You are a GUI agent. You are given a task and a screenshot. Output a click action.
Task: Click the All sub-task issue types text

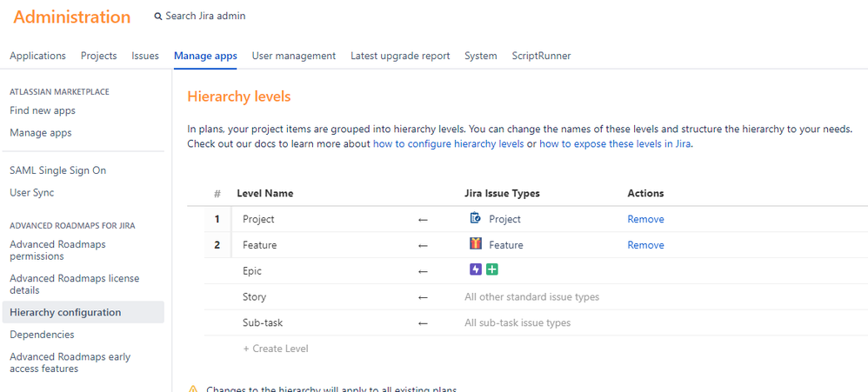click(517, 322)
